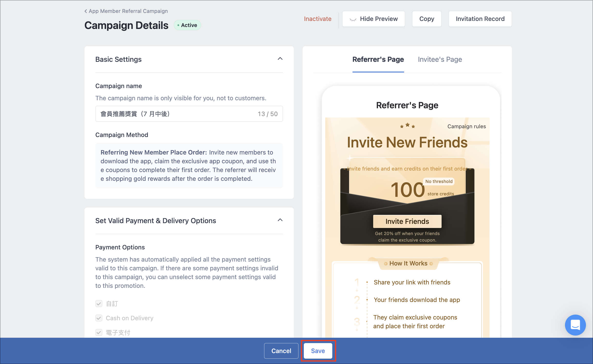Screen dimensions: 593x364
Task: Click the Hide Preview button
Action: [x=373, y=19]
